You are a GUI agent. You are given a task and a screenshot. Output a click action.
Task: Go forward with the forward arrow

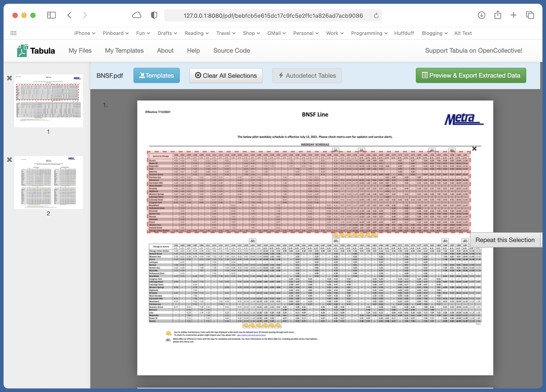(x=85, y=15)
